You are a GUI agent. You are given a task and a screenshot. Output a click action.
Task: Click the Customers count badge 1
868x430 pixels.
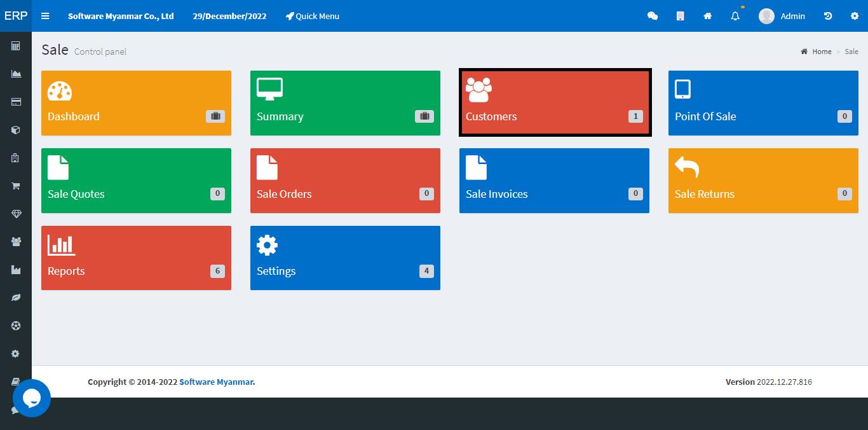(x=635, y=116)
